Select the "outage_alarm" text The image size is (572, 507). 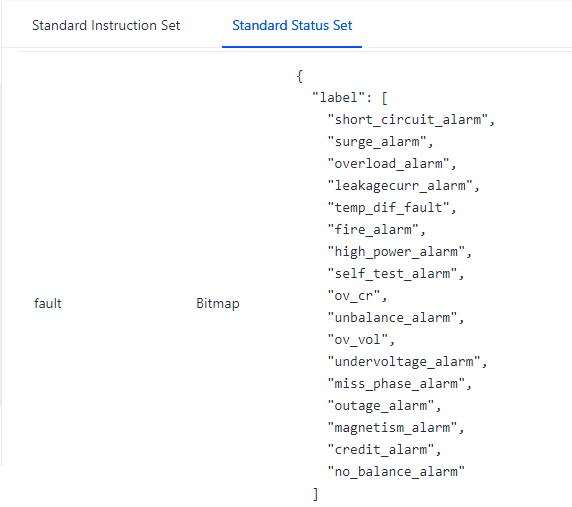point(384,406)
